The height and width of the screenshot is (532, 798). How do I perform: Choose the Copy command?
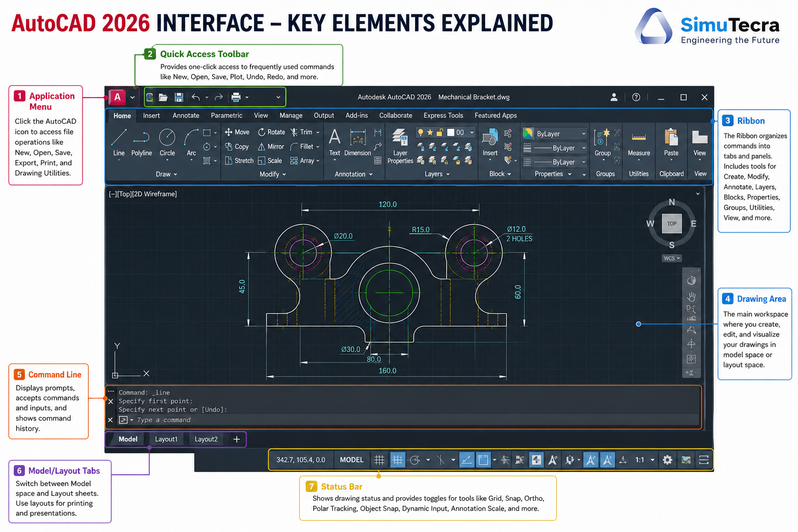(x=237, y=147)
